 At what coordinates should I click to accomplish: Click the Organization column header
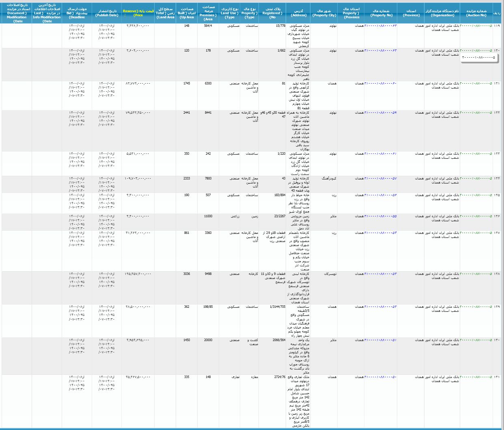(442, 13)
